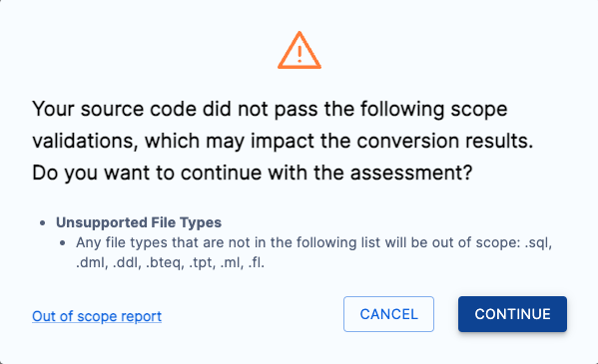
Task: Open the Out of scope report link
Action: [x=97, y=316]
